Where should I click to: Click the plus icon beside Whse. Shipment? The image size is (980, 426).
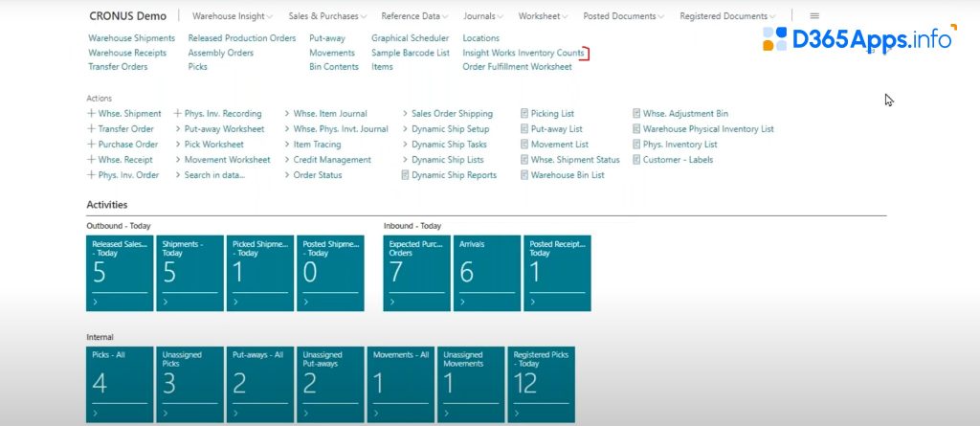point(91,114)
